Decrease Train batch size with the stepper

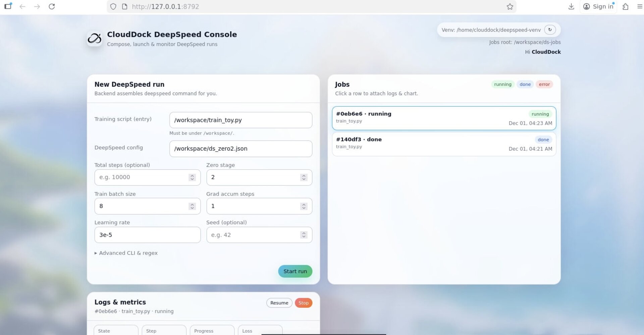(x=192, y=208)
